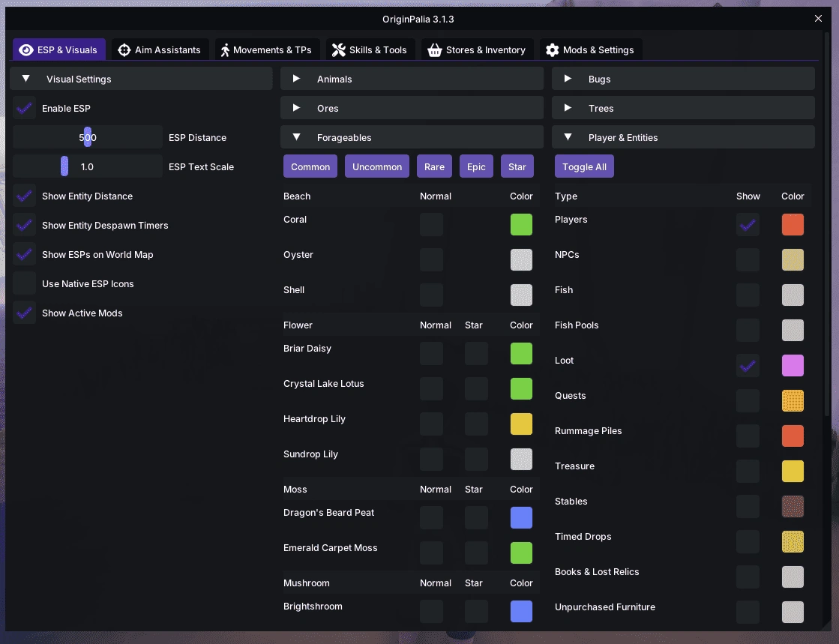
Task: Collapse the Visual Settings section
Action: point(141,79)
